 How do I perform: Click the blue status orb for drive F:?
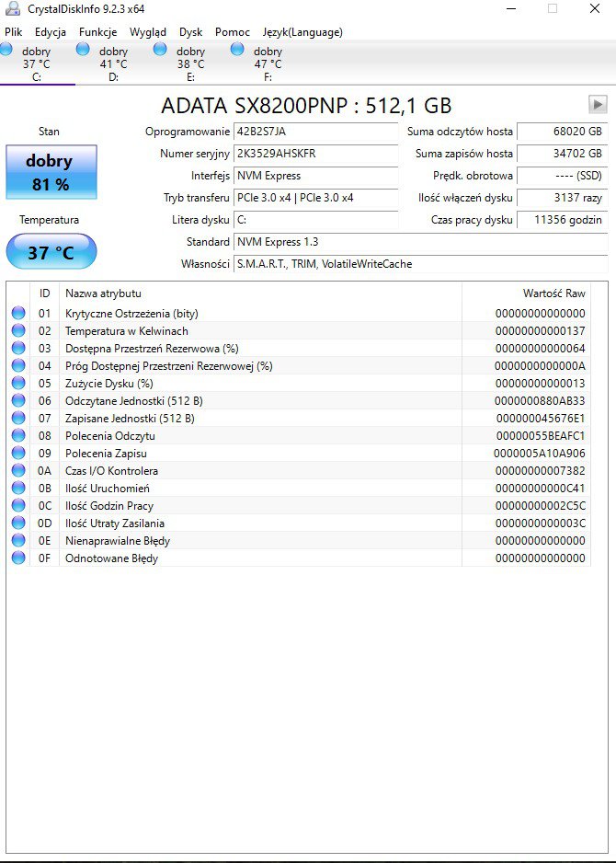coord(237,49)
